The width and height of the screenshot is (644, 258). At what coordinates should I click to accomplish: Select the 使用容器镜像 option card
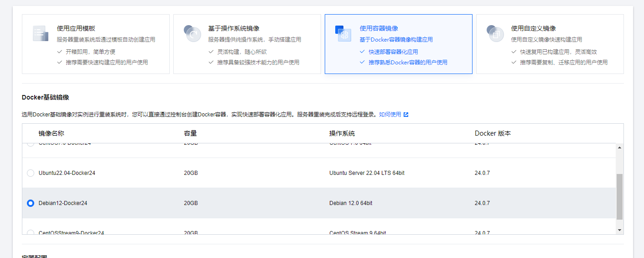pos(399,44)
